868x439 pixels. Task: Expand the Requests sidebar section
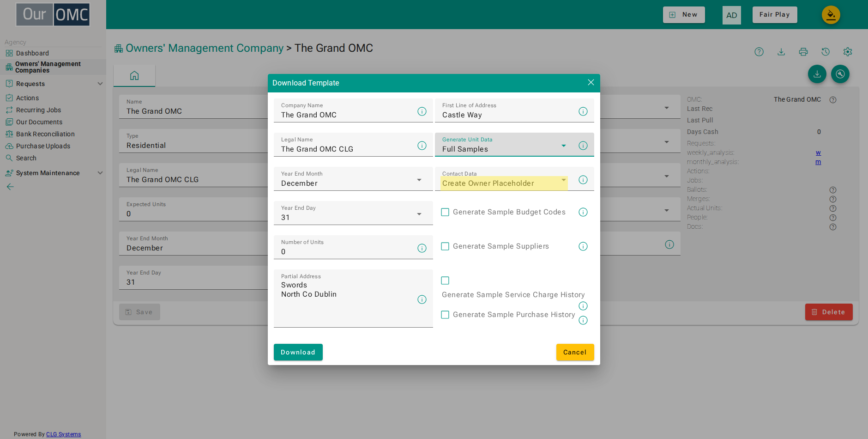coord(53,84)
